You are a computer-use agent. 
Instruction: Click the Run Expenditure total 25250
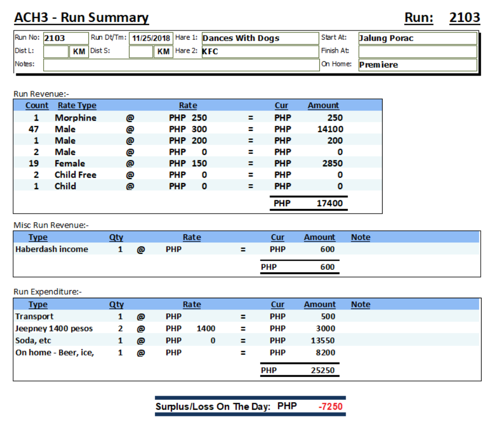[x=322, y=370]
